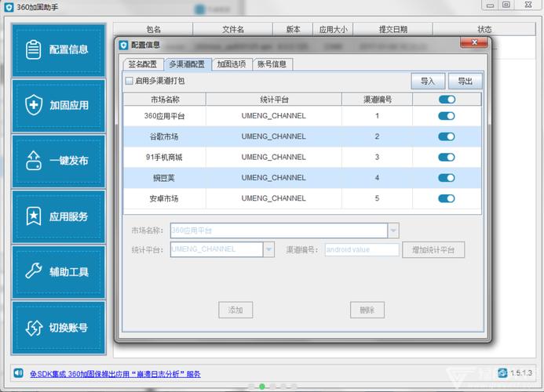Screen dimensions: 544x392
Task: Open 应用服务 star bookmark icon
Action: pos(34,216)
